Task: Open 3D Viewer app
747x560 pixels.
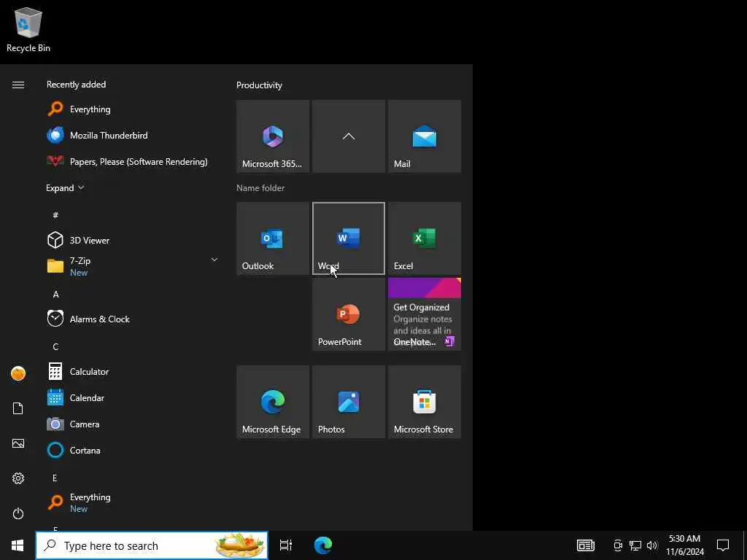Action: click(132, 240)
